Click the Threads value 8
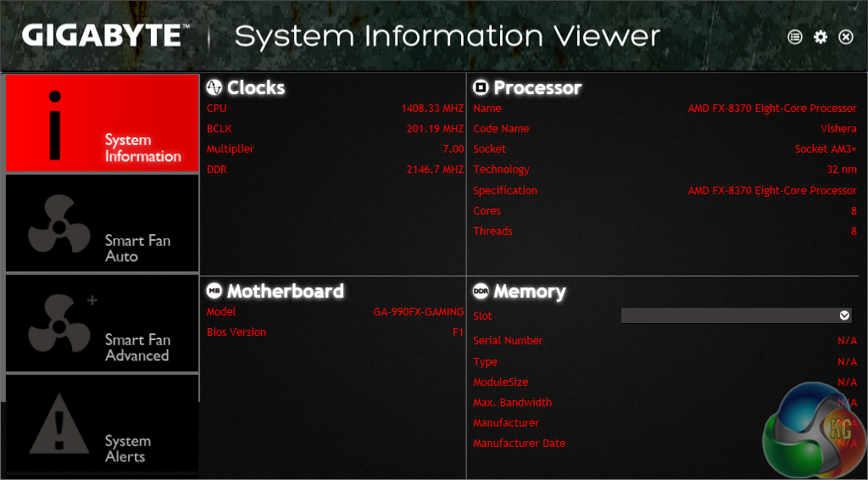The image size is (868, 480). pyautogui.click(x=854, y=232)
